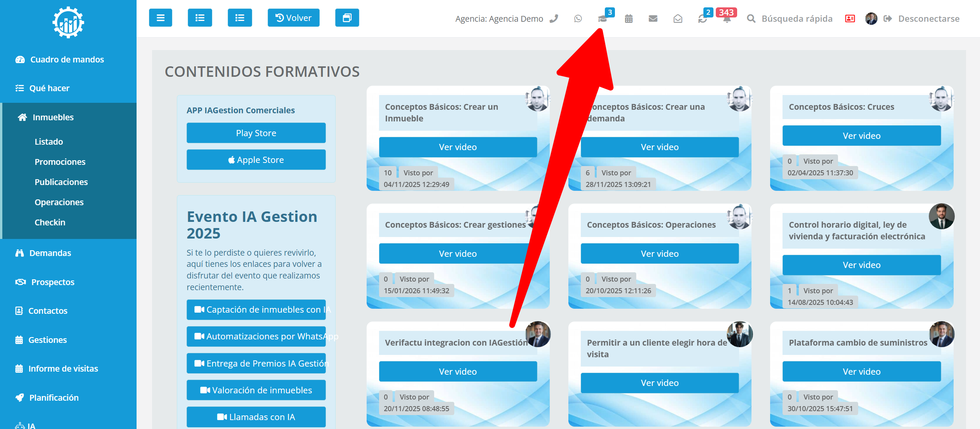Click the phone icon next to Agencia Demo

(554, 19)
